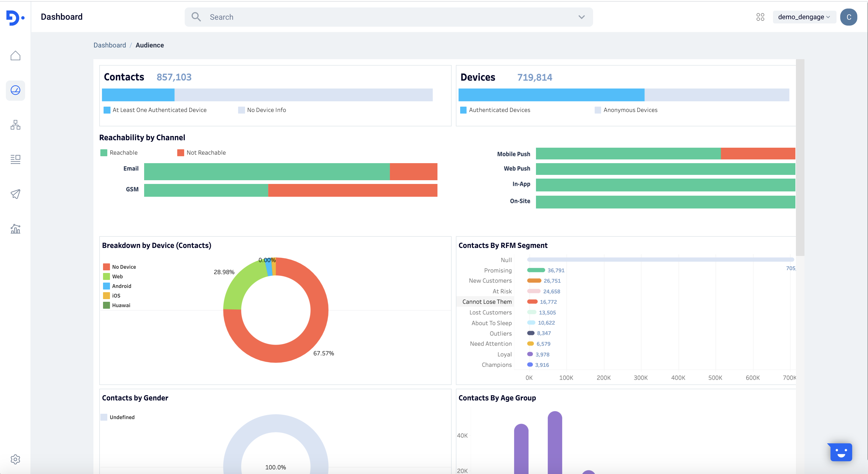Open the chat bot widget
This screenshot has height=474, width=868.
pyautogui.click(x=841, y=452)
